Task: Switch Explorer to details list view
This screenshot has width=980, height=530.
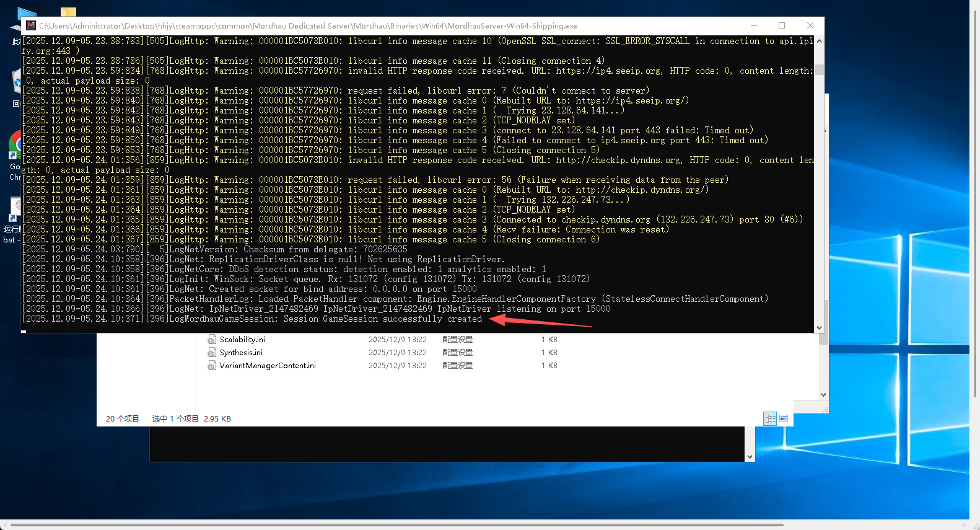Action: pyautogui.click(x=770, y=419)
